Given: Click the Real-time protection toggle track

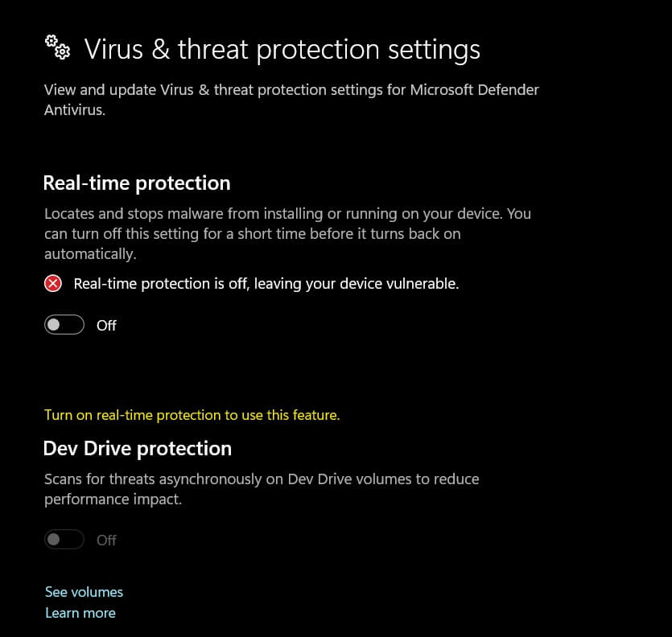Looking at the screenshot, I should (x=64, y=324).
